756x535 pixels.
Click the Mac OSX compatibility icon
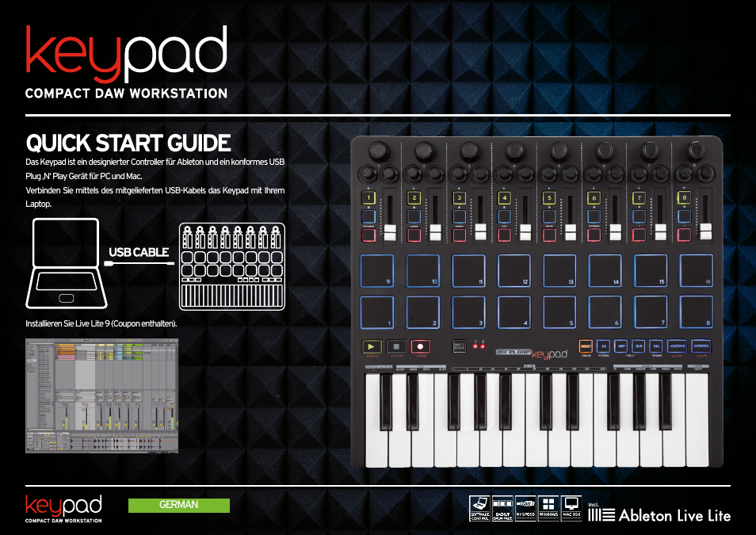571,509
